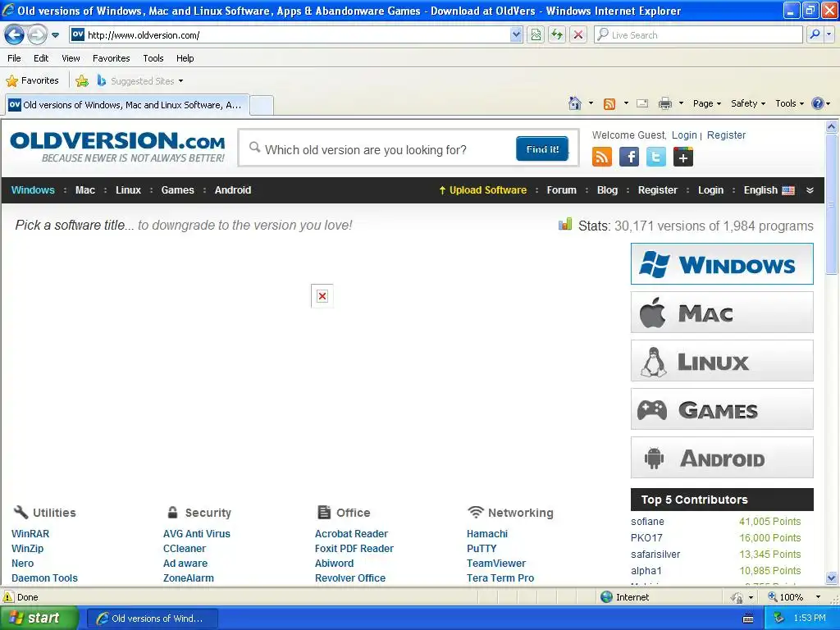Click the orange RSS icon on site header
The width and height of the screenshot is (840, 630).
(x=601, y=157)
